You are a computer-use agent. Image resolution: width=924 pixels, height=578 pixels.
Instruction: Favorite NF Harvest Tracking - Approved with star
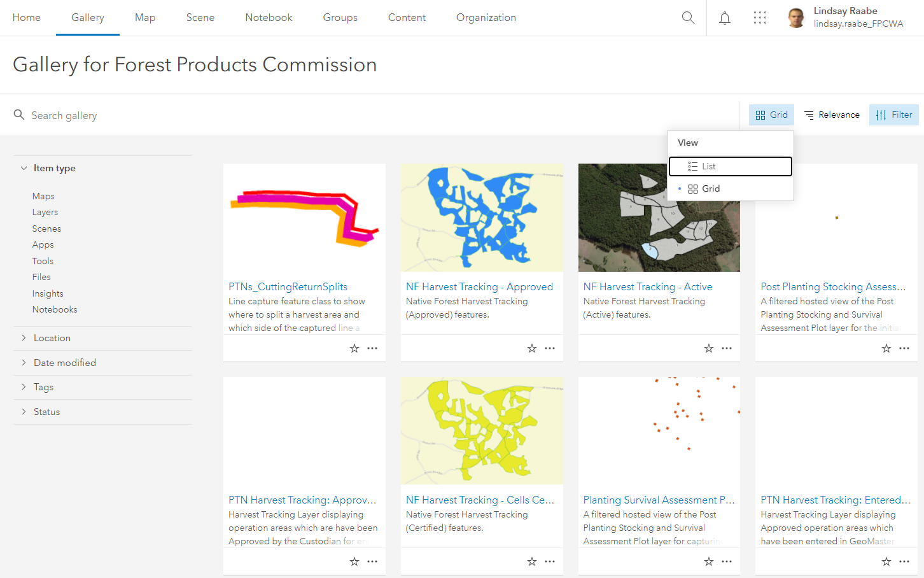pyautogui.click(x=532, y=348)
